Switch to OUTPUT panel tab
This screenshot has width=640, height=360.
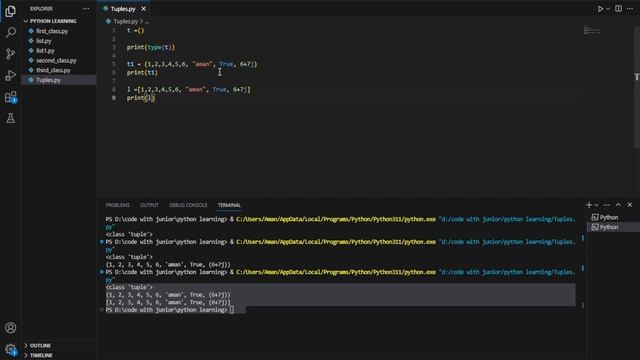[x=149, y=205]
